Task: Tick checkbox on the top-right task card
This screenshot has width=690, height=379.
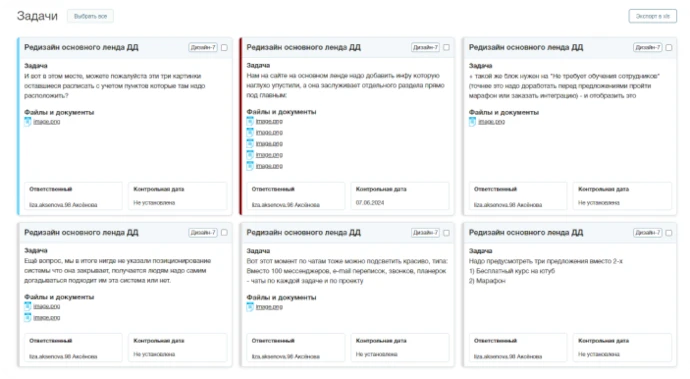Action: pos(669,48)
